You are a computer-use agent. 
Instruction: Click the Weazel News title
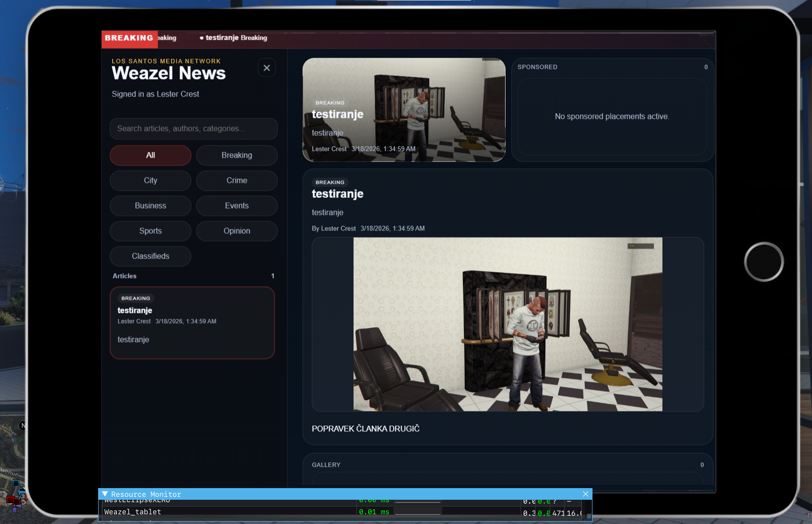[x=169, y=73]
